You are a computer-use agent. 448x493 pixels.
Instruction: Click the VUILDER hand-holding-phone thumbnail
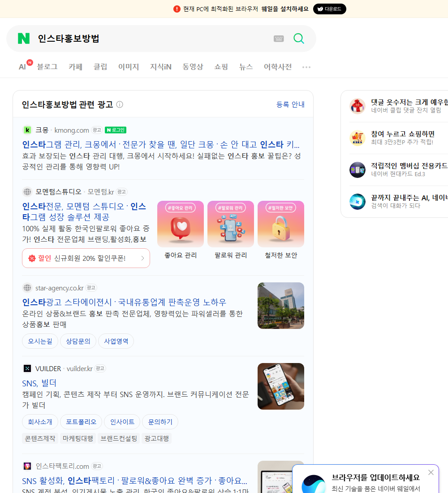pos(281,386)
